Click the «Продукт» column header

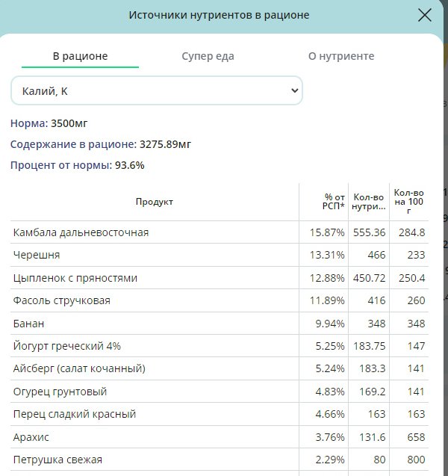[x=155, y=202]
